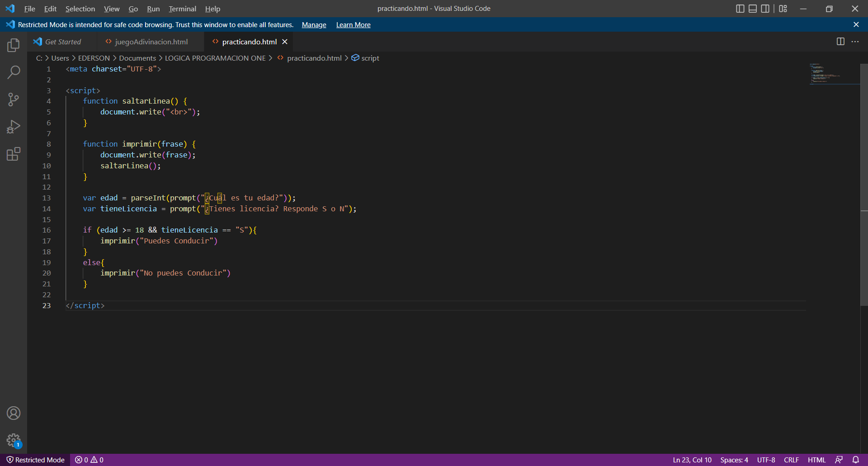
Task: Click the Learn More link
Action: pyautogui.click(x=353, y=25)
